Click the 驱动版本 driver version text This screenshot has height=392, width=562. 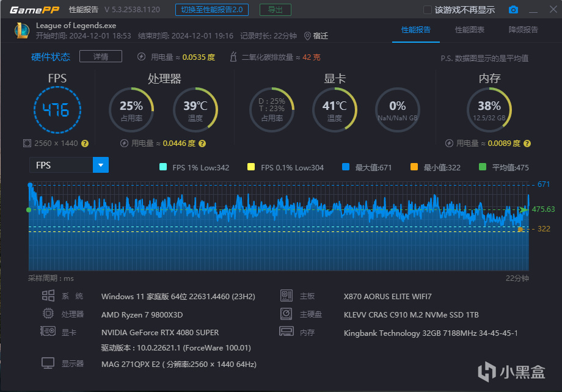coord(176,347)
